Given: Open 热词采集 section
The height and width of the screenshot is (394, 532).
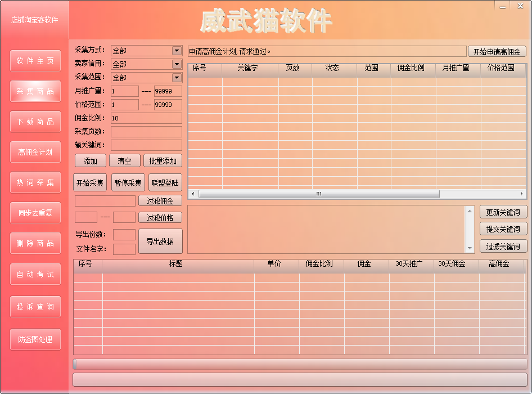Looking at the screenshot, I should pos(35,182).
